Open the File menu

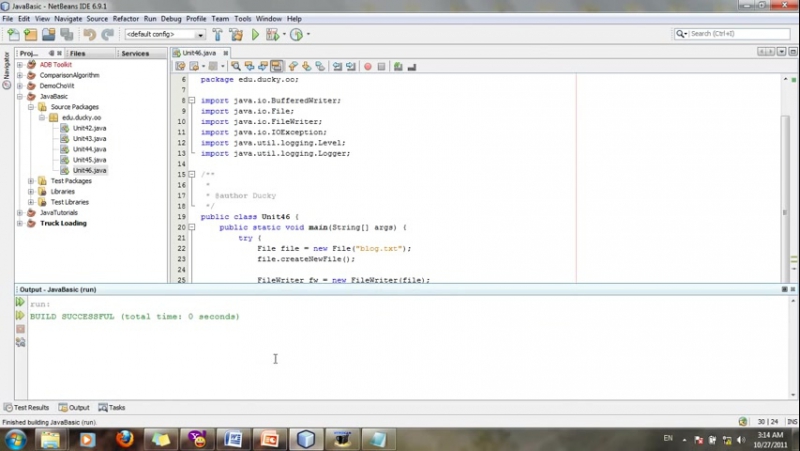[x=8, y=18]
